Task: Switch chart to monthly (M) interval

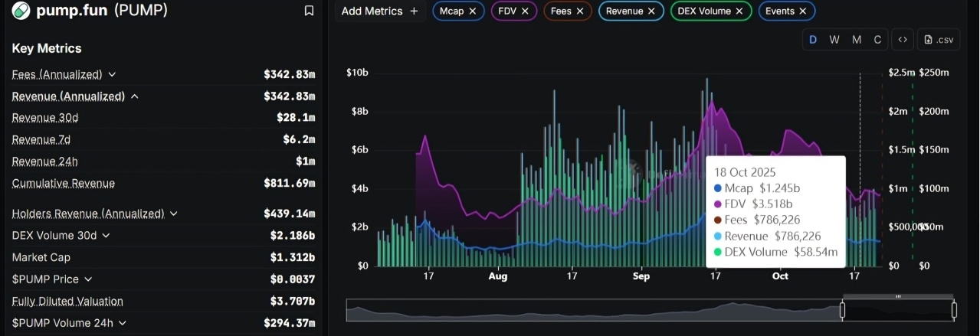Action: coord(857,40)
